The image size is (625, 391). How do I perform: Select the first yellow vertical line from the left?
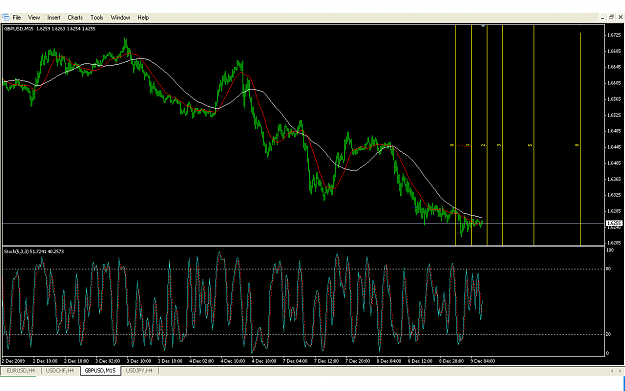coord(456,135)
